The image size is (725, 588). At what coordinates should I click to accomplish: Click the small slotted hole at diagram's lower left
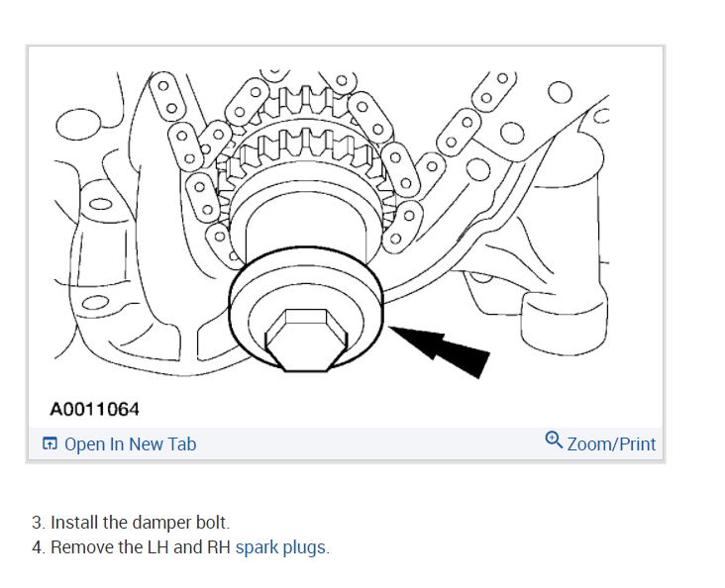[95, 303]
